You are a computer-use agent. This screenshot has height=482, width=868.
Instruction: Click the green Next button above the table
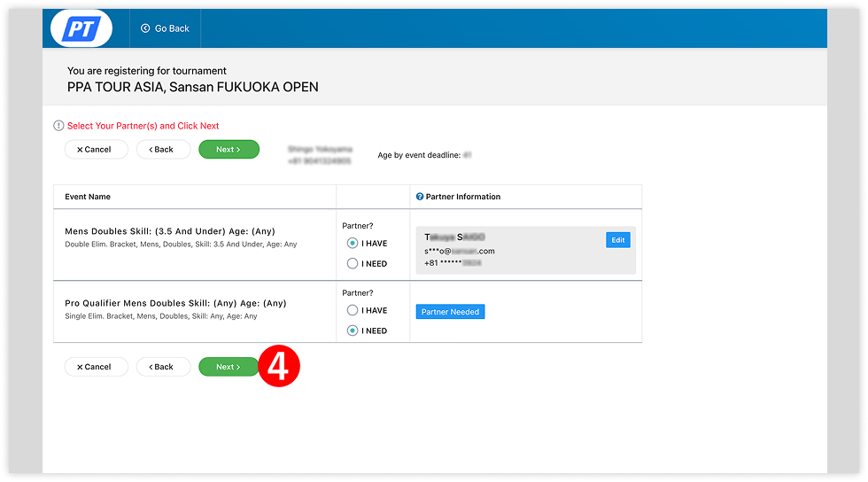click(229, 150)
